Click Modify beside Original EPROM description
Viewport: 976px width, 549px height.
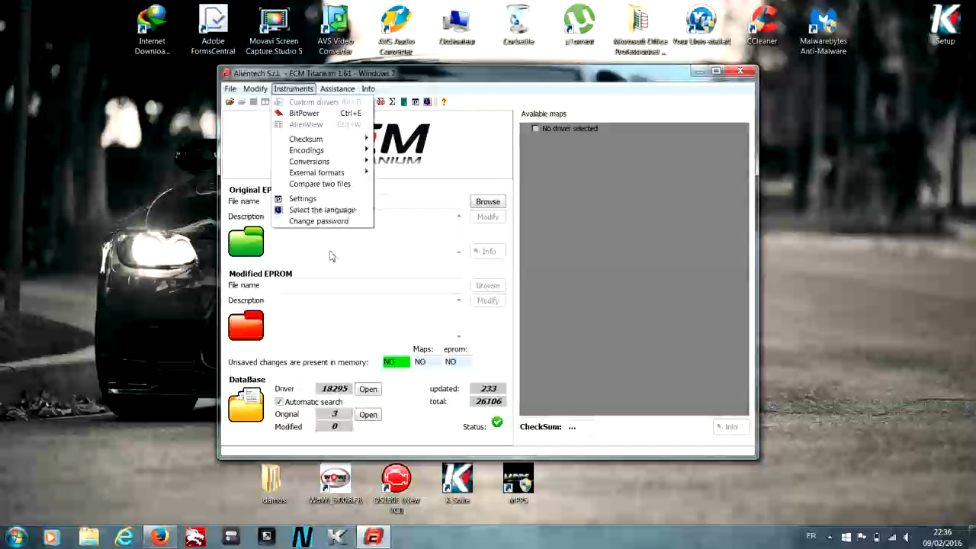point(487,217)
